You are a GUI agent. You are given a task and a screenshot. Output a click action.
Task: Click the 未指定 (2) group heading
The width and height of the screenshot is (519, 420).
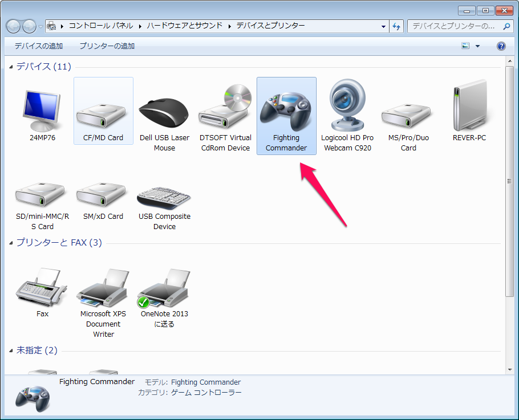pyautogui.click(x=37, y=350)
